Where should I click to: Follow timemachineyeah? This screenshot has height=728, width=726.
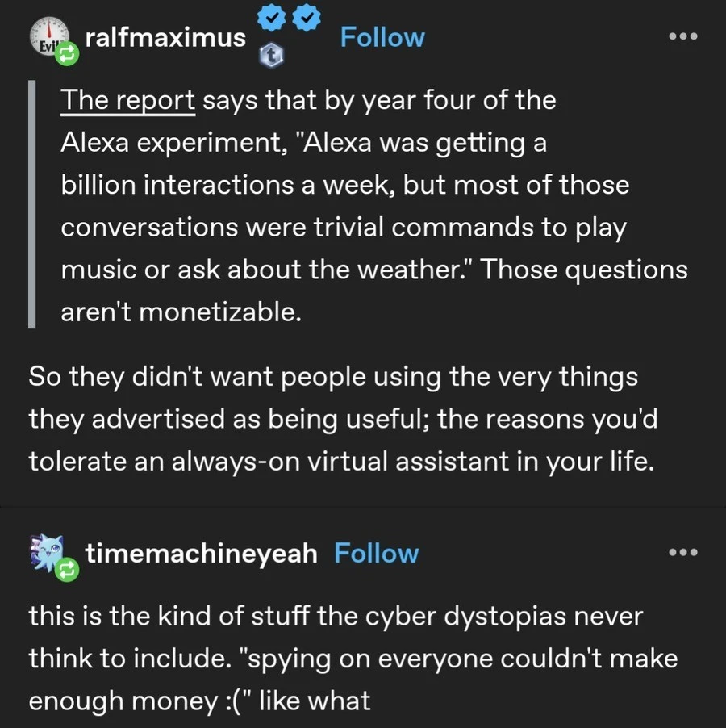pyautogui.click(x=377, y=554)
